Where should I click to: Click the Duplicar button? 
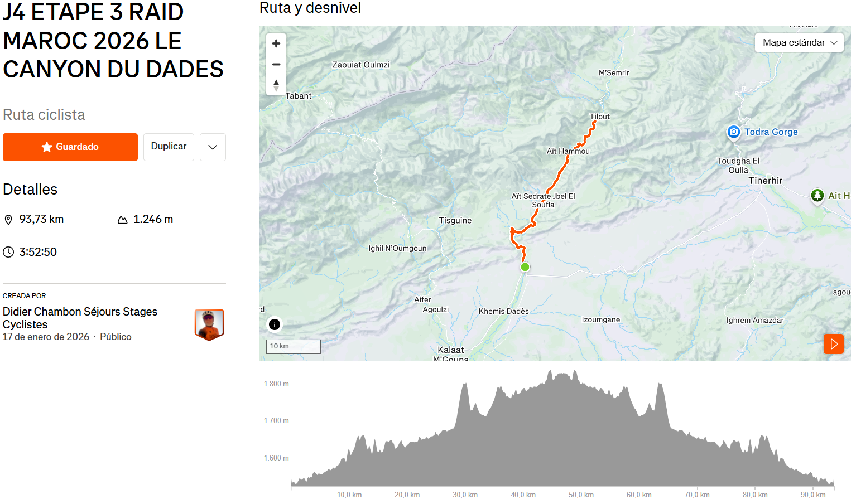point(169,147)
